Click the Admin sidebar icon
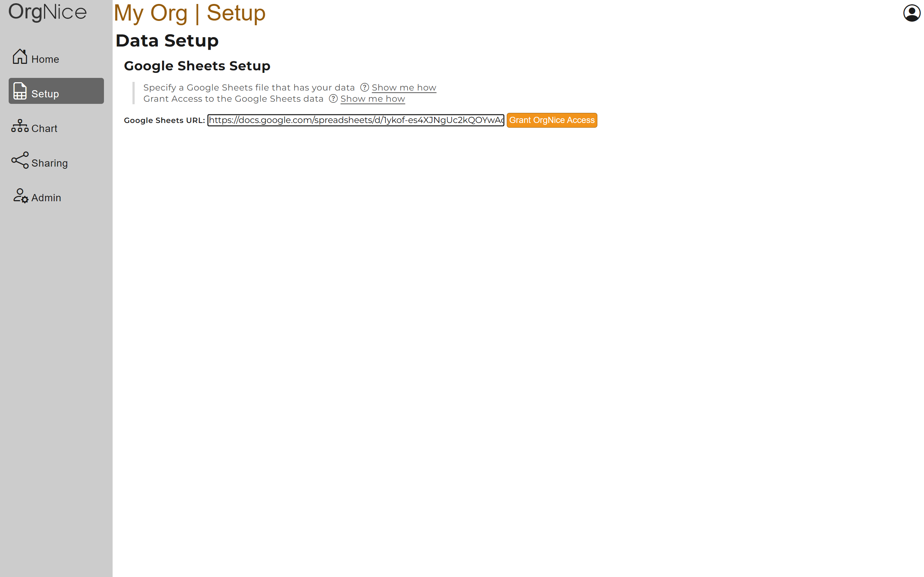924x577 pixels. point(21,196)
